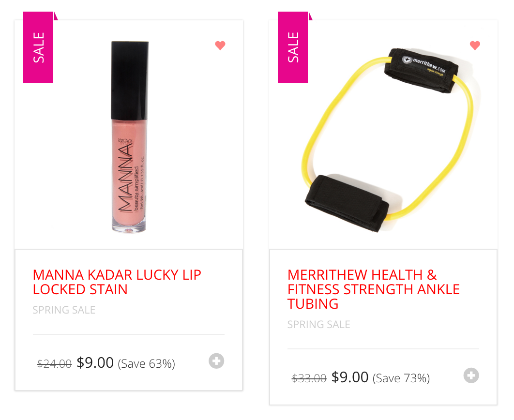Click the black cap of the lip gloss tube
Screen dimensions: 514x420
(x=130, y=80)
